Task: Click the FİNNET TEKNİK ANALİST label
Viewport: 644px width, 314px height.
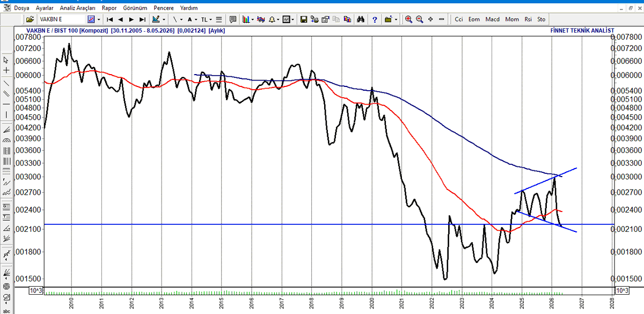Action: point(583,31)
